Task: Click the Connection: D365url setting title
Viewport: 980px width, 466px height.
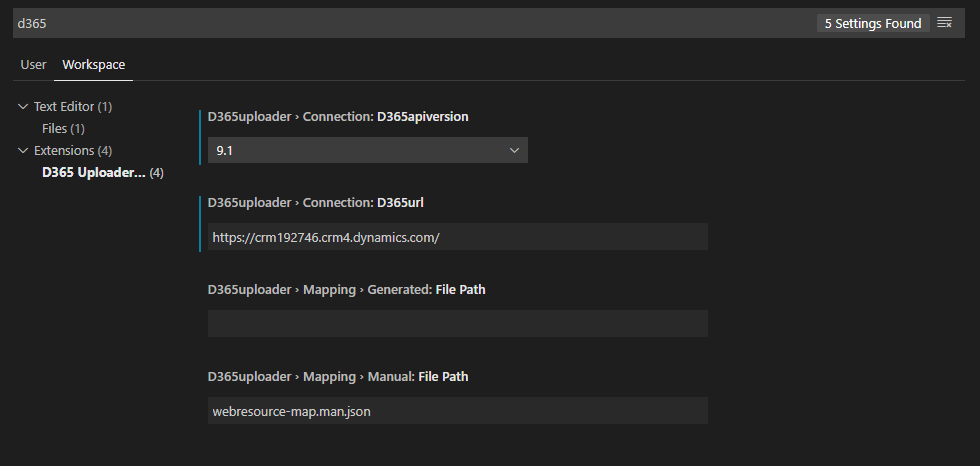Action: click(x=316, y=202)
